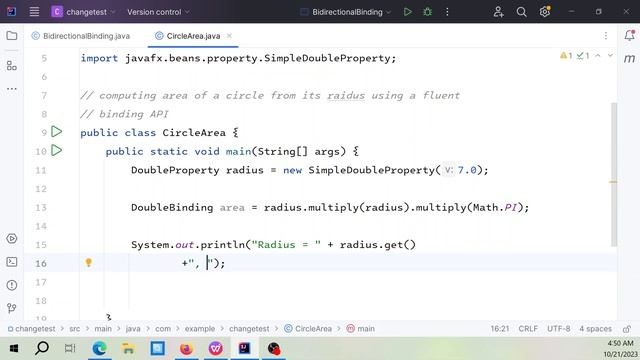Go to previous highlighted error

click(x=598, y=56)
